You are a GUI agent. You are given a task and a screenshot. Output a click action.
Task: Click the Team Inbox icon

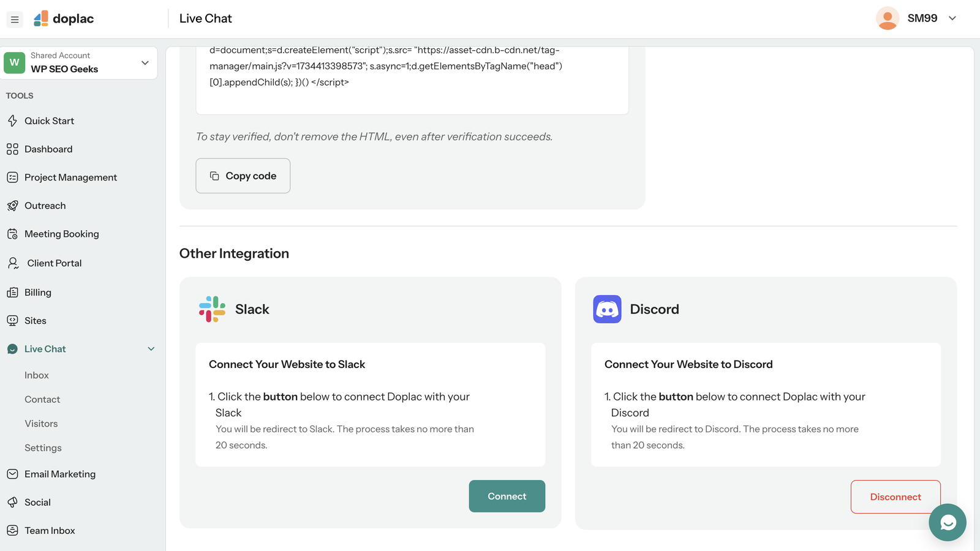12,530
